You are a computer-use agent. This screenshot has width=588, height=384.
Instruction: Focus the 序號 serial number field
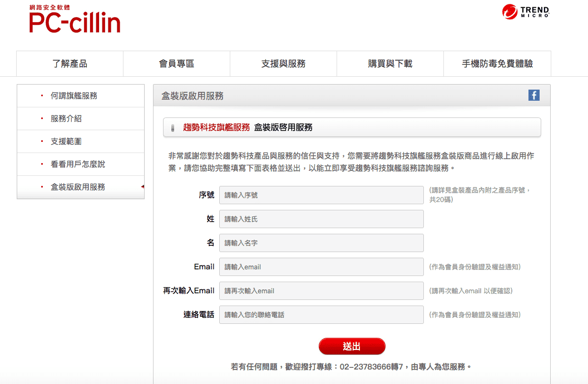click(x=322, y=195)
